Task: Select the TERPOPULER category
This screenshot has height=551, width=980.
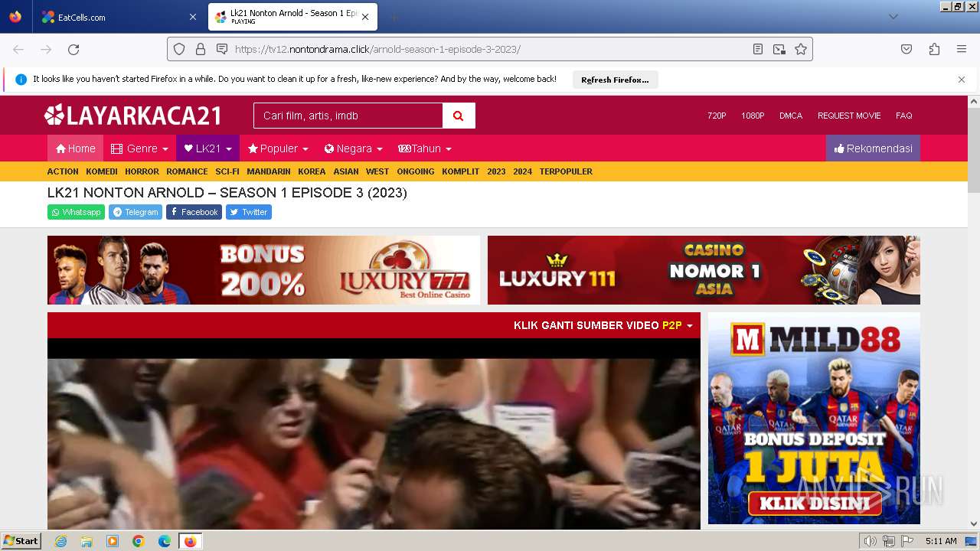Action: point(566,171)
